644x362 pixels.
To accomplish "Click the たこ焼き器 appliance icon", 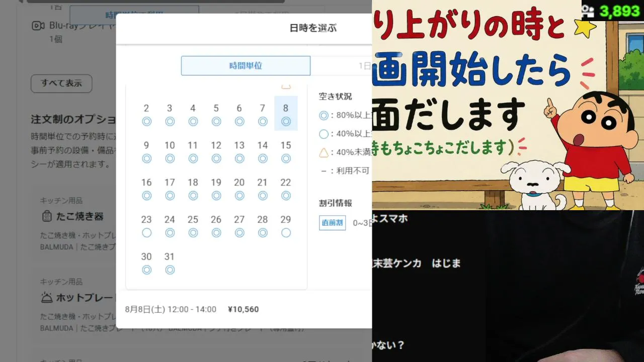I will click(46, 216).
